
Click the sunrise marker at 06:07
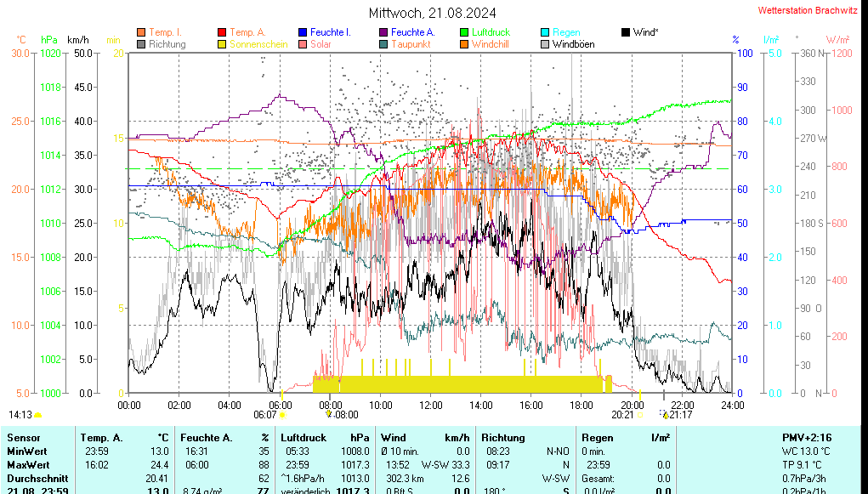pos(282,415)
